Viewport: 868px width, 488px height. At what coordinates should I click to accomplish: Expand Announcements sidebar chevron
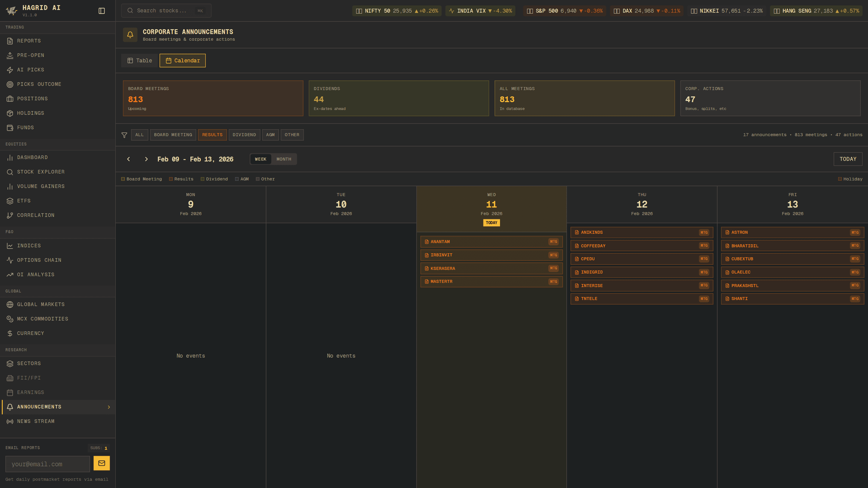(109, 407)
